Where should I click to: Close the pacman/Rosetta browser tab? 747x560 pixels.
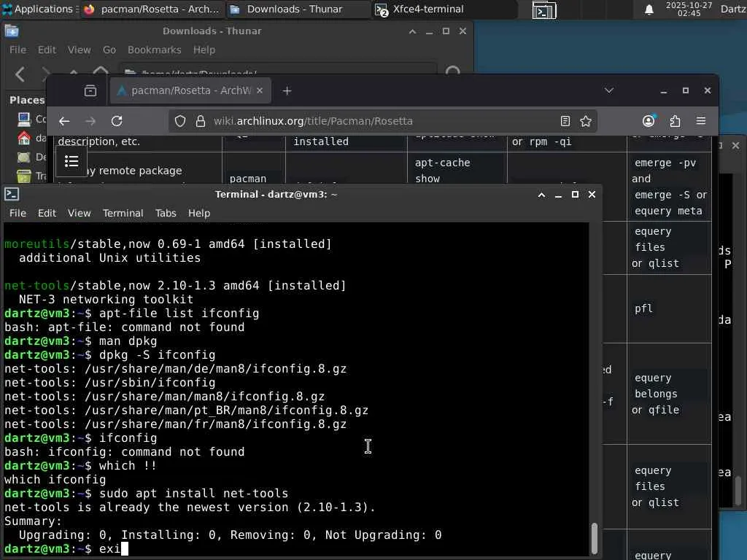(x=260, y=90)
